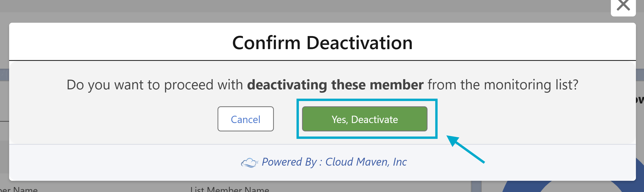Click the List Member Name column header
This screenshot has height=192, width=644.
[230, 189]
